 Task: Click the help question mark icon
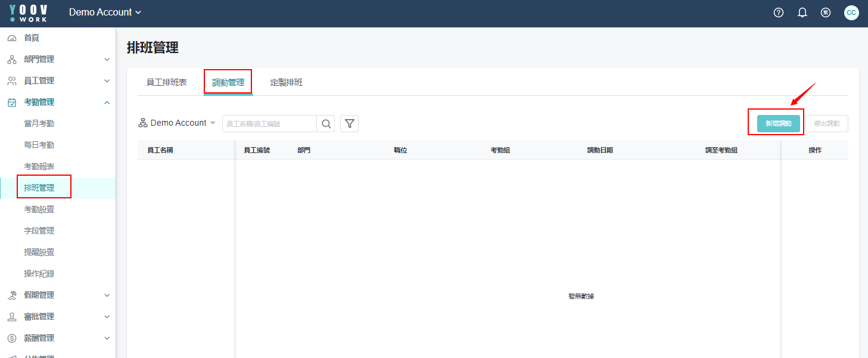[x=778, y=13]
